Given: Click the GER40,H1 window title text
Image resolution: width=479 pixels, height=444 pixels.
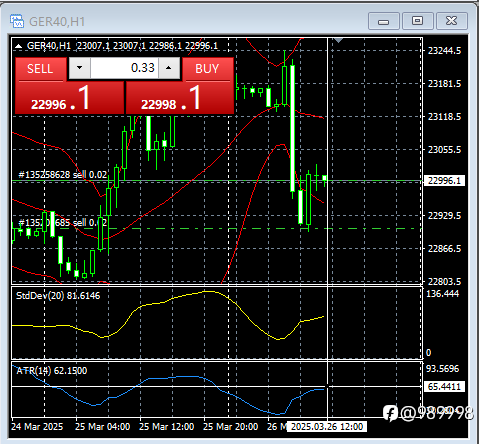Looking at the screenshot, I should click(57, 22).
